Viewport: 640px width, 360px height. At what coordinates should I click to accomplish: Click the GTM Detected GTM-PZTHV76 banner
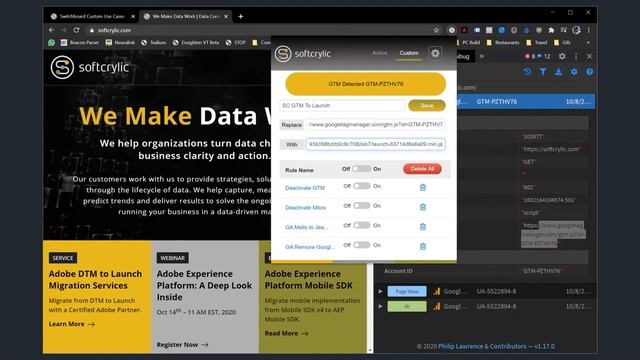365,84
